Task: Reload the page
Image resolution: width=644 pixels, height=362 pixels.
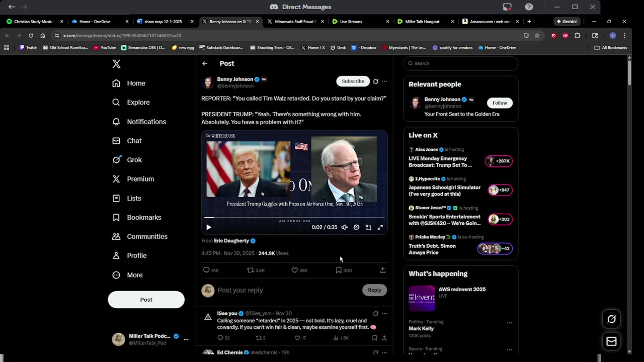Action: point(31,36)
